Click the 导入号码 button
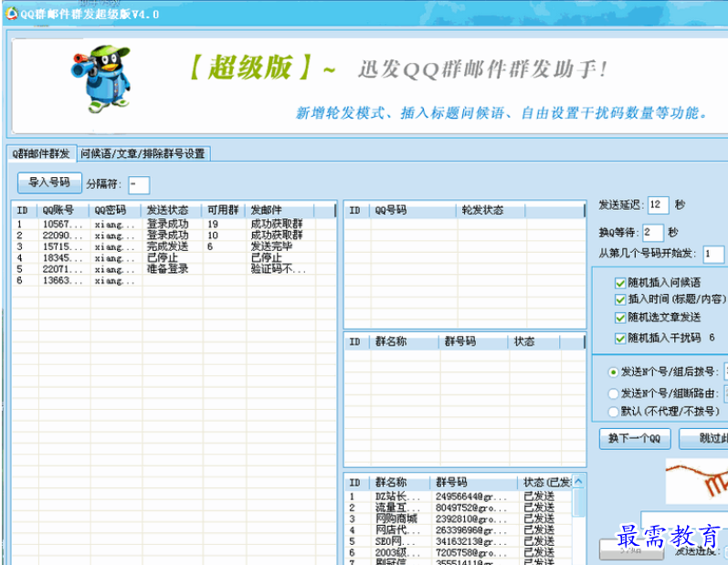Viewport: 728px width, 565px height. [49, 183]
